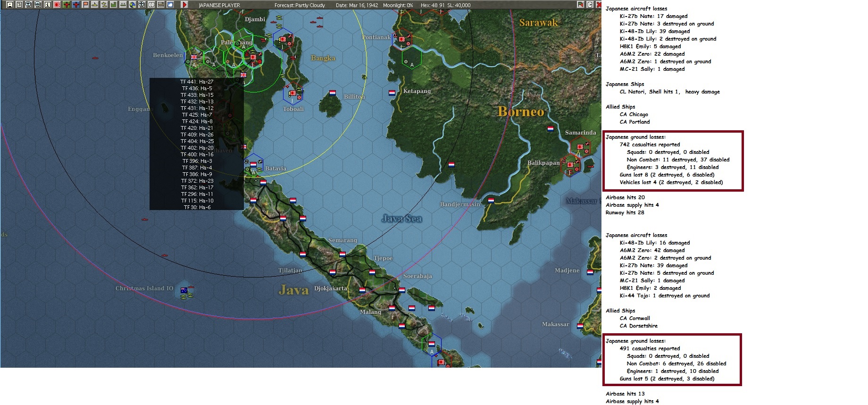Select the Japanese flag unit below Samarinda
The height and width of the screenshot is (405, 868).
click(580, 147)
